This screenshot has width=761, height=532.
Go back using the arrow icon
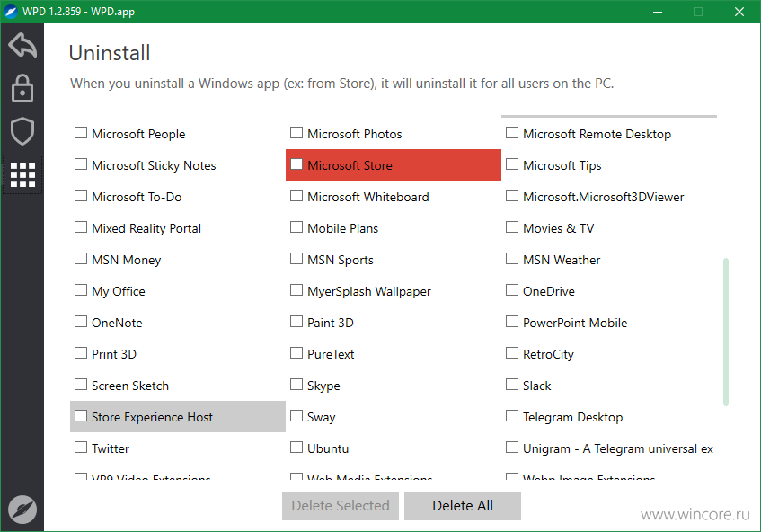point(22,46)
